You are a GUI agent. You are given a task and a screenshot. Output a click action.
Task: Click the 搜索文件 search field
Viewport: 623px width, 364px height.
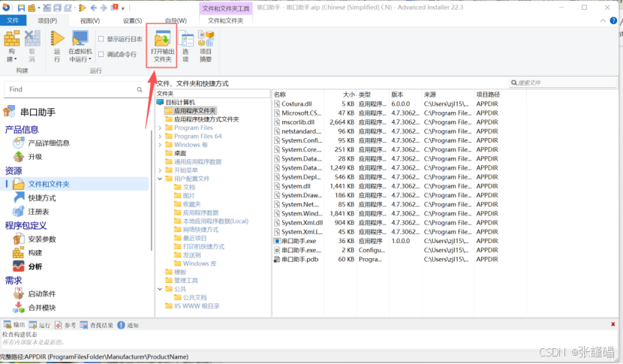pyautogui.click(x=563, y=83)
